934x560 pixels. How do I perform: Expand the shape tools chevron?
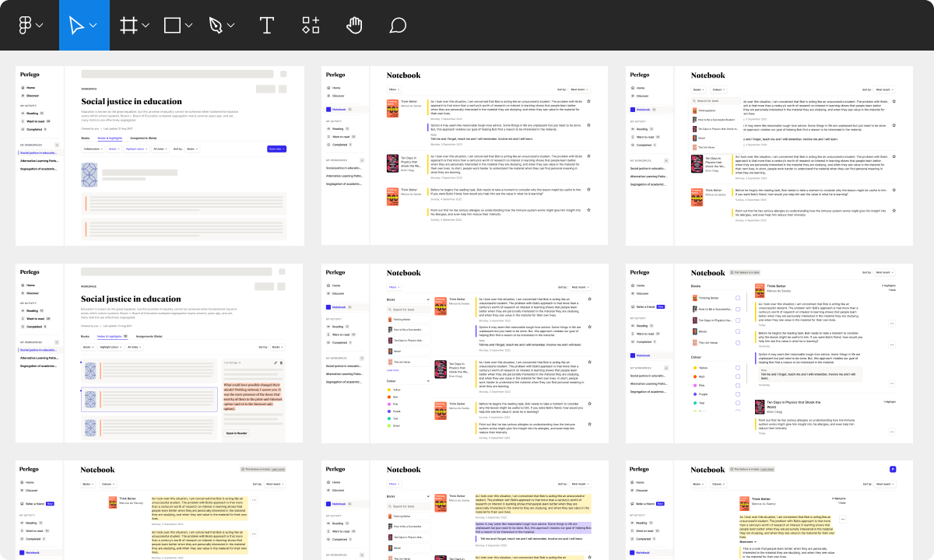(188, 26)
